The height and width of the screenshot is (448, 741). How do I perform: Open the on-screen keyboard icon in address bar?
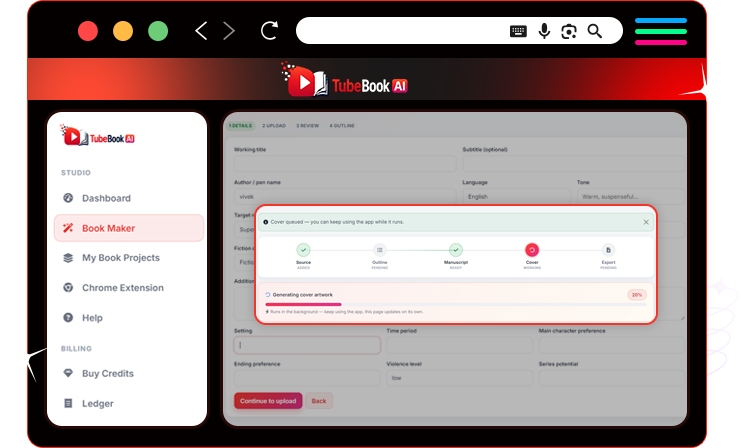click(518, 31)
